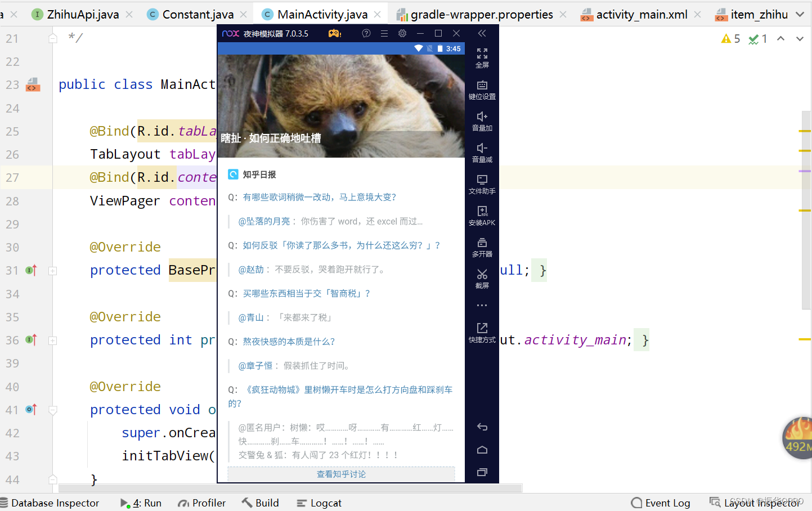Decrease volume in Nox sidebar
The width and height of the screenshot is (812, 511).
[x=482, y=153]
